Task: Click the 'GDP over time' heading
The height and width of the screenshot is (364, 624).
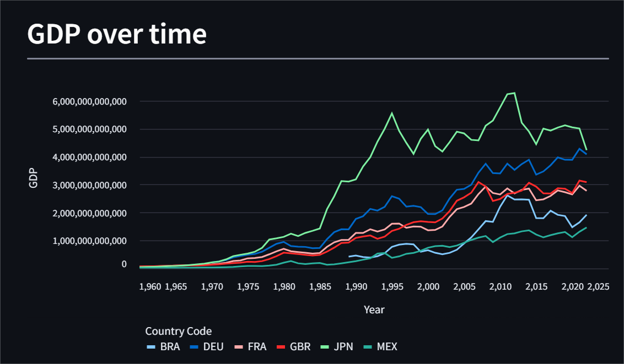Action: coord(117,34)
